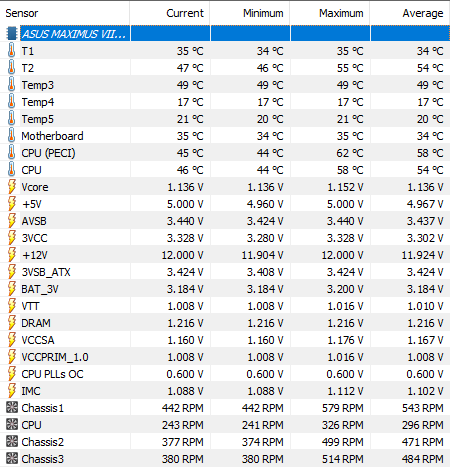Select the Temp3 sensor label
The width and height of the screenshot is (450, 467).
(x=38, y=85)
